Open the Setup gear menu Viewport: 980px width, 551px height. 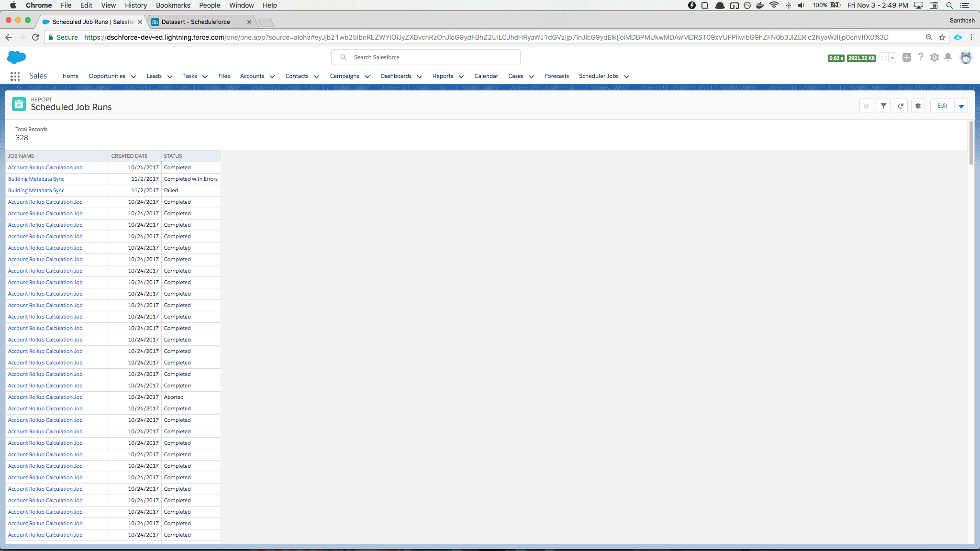point(934,57)
